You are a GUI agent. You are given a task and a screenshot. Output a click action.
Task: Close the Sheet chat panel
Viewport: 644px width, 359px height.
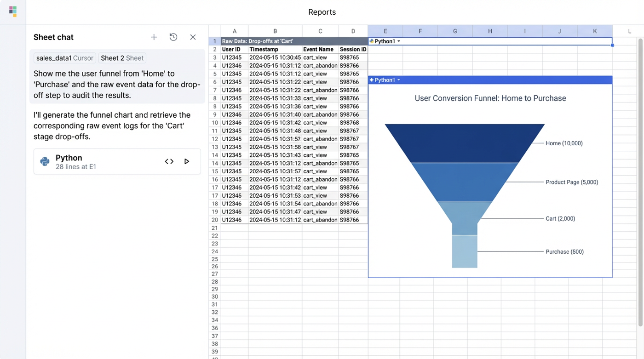point(193,37)
